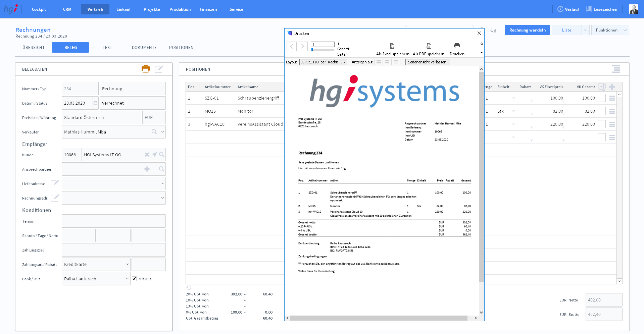This screenshot has width=644, height=334.
Task: Click the edit pencil icon in Belegdaten header
Action: click(159, 69)
